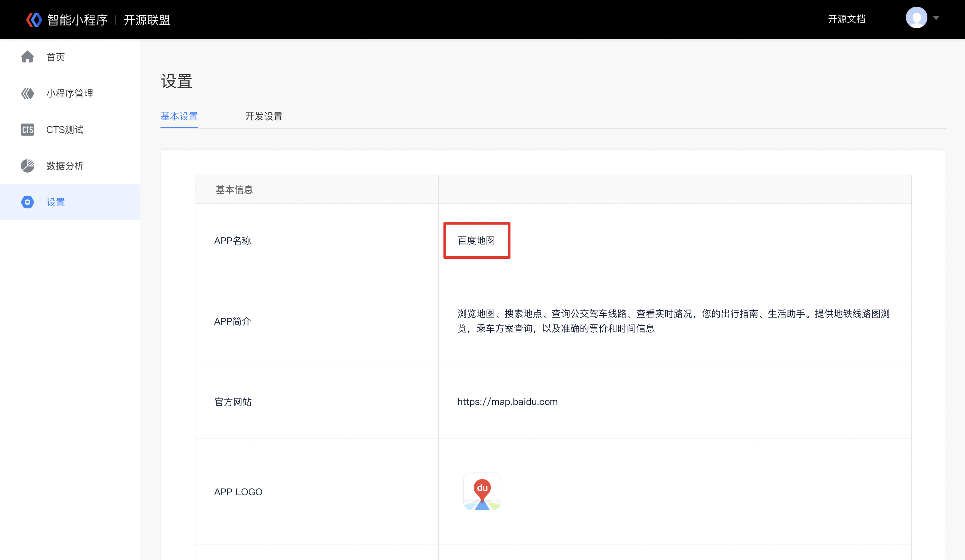This screenshot has height=560, width=965.
Task: Click the 智能小程序 logo icon
Action: click(34, 19)
